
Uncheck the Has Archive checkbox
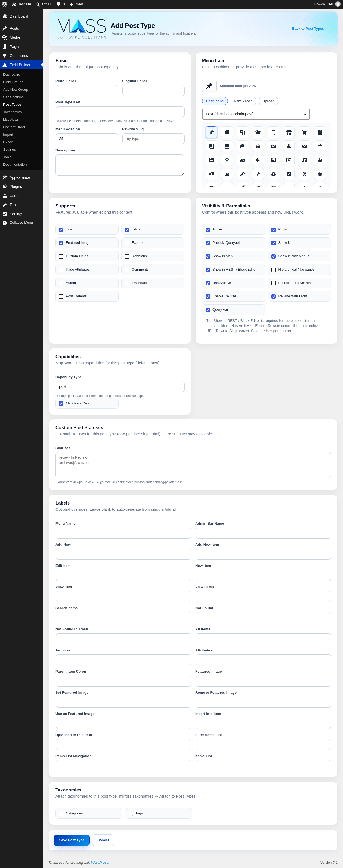tap(208, 283)
